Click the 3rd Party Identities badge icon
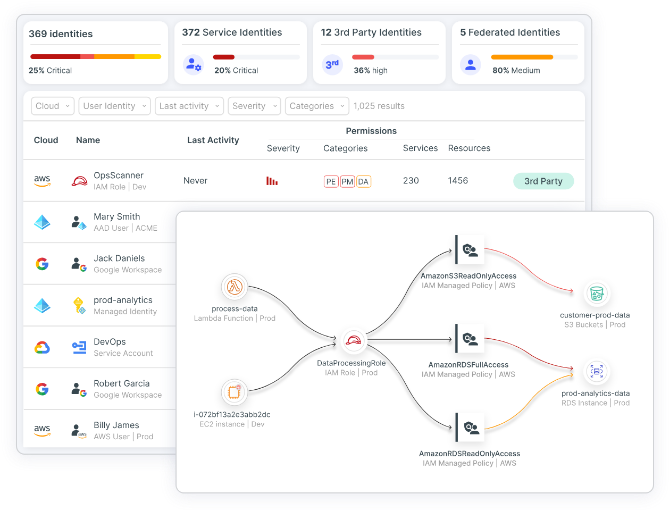670x512 pixels. point(333,65)
